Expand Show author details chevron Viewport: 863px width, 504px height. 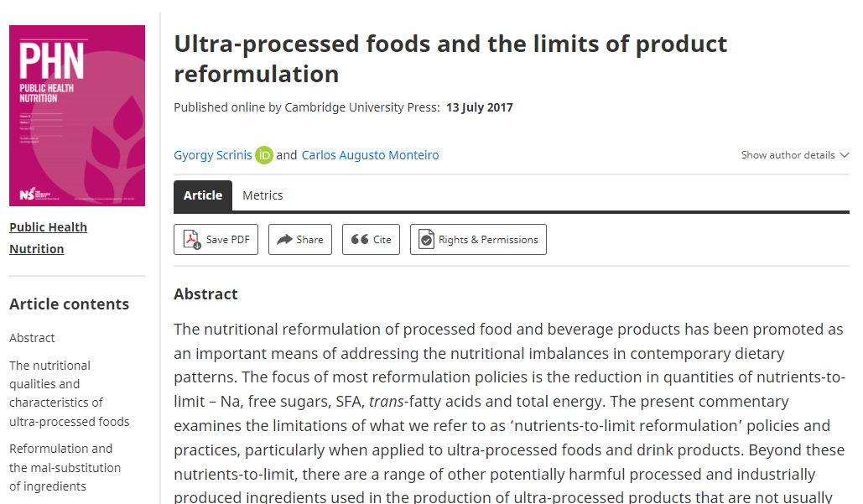tap(845, 155)
